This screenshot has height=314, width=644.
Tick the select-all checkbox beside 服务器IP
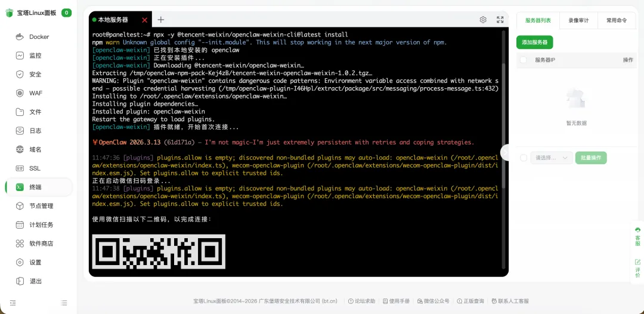click(524, 60)
